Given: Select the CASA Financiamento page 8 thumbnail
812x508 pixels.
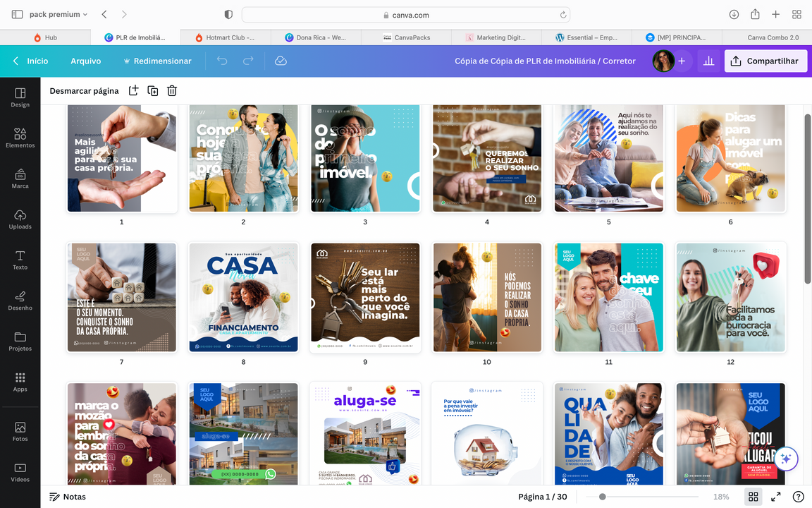Looking at the screenshot, I should [243, 297].
